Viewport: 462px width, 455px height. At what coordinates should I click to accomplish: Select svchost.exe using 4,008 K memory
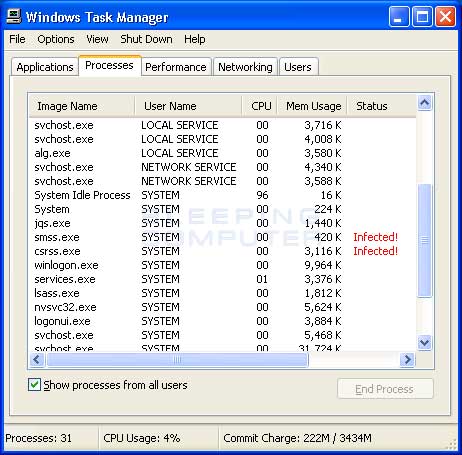(x=222, y=139)
